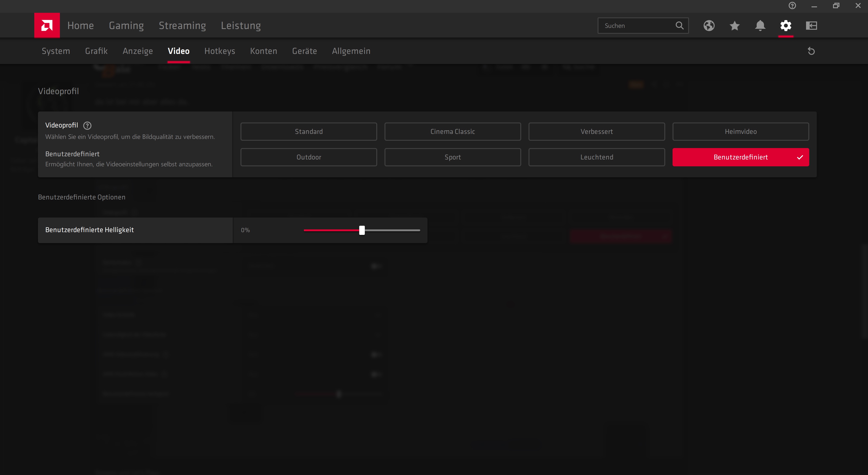Open favorites star icon
The image size is (868, 475).
(734, 26)
